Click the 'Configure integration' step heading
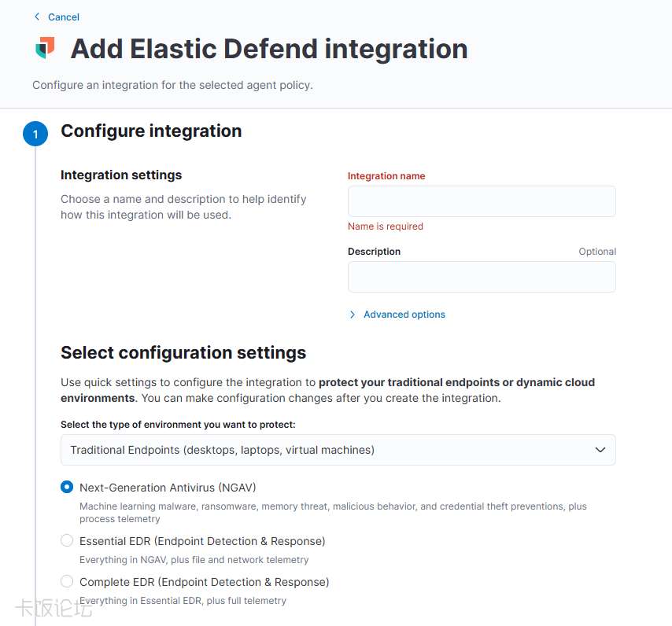Viewport: 672px width, 626px height. pos(151,131)
